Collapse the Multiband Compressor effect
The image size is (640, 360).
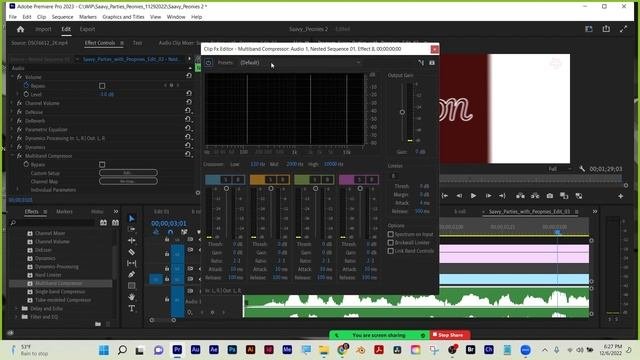click(12, 155)
